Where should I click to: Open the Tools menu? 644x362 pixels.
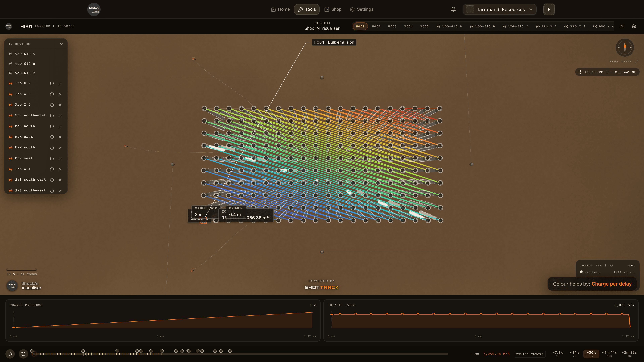pos(307,9)
